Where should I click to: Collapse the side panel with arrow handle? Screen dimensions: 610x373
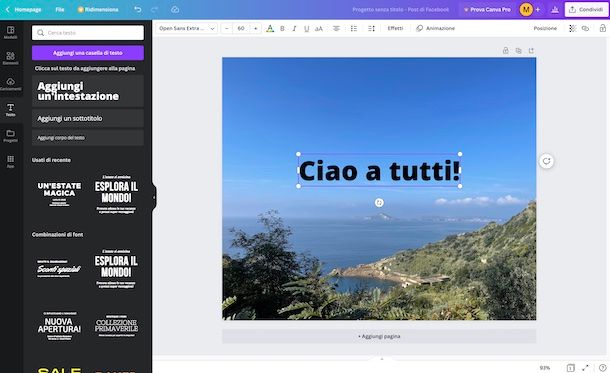154,197
